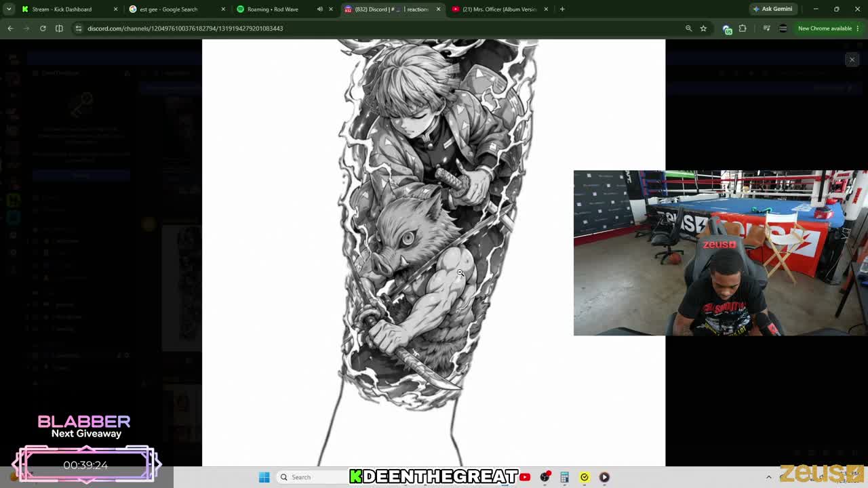View site information icon in address bar
The width and height of the screenshot is (868, 488).
pyautogui.click(x=79, y=28)
